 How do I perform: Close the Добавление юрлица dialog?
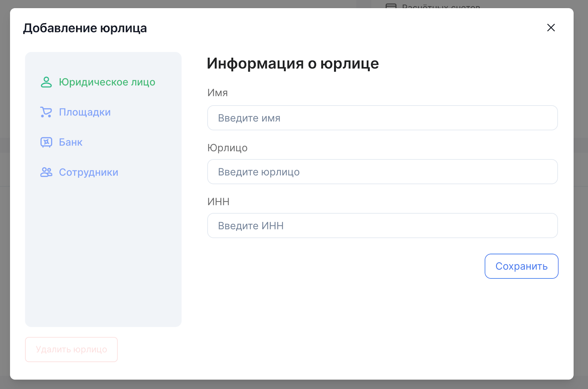[x=551, y=28]
